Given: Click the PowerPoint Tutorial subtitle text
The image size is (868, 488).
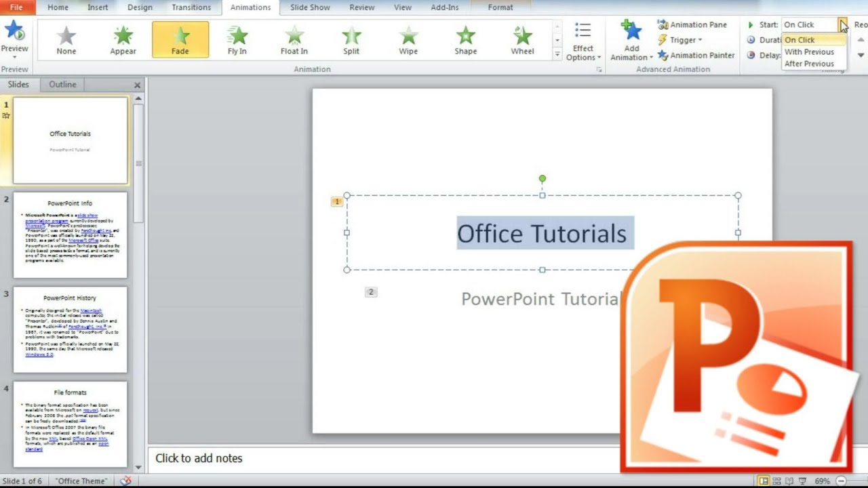Looking at the screenshot, I should point(541,299).
